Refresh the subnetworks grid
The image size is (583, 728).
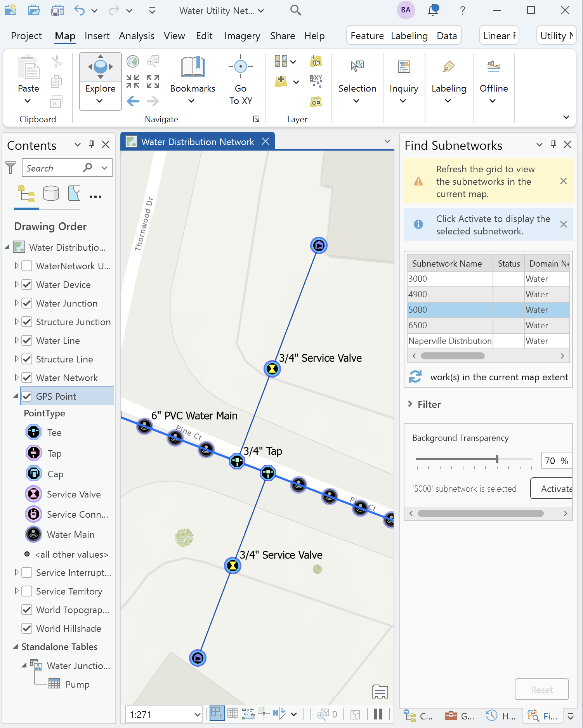[415, 376]
